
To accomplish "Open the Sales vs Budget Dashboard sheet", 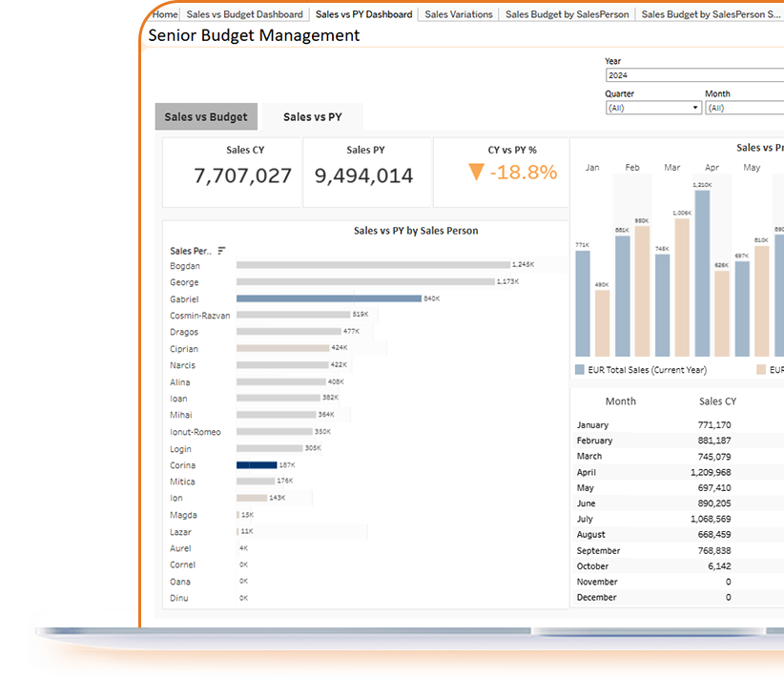I will 244,13.
